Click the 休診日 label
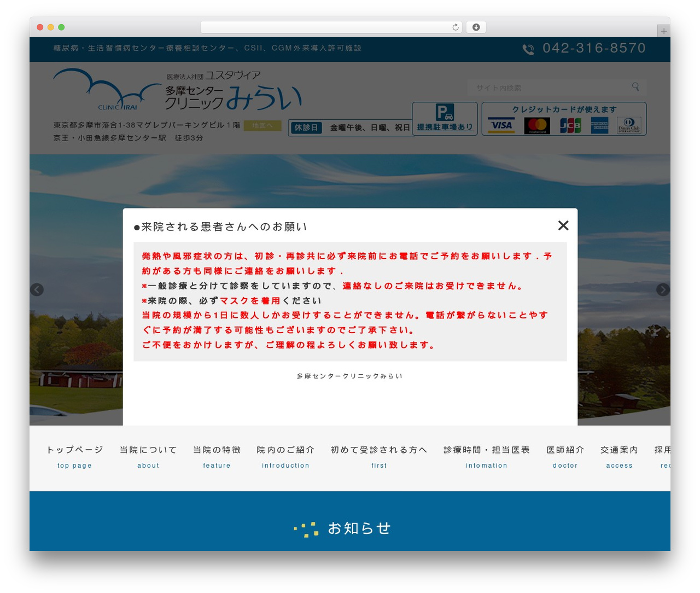The width and height of the screenshot is (700, 593). 306,127
